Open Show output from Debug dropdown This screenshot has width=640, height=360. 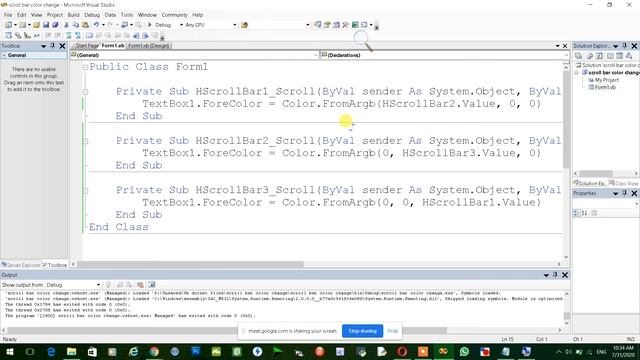pyautogui.click(x=98, y=285)
